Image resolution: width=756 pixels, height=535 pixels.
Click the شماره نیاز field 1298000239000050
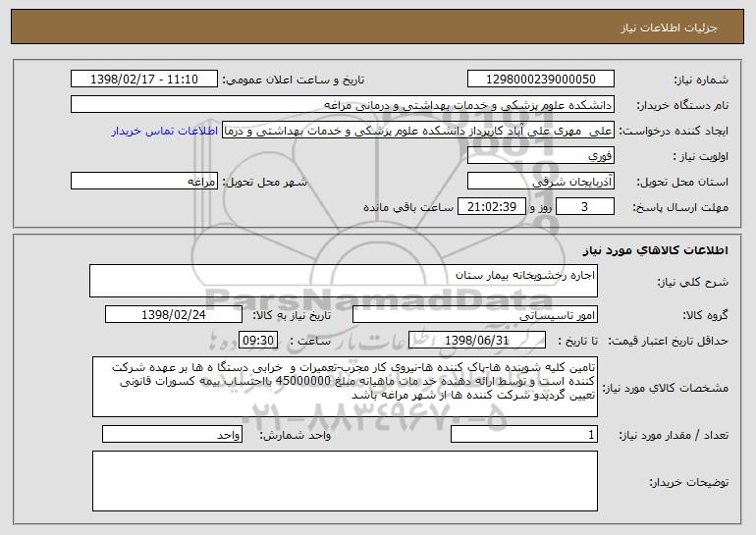coord(540,80)
